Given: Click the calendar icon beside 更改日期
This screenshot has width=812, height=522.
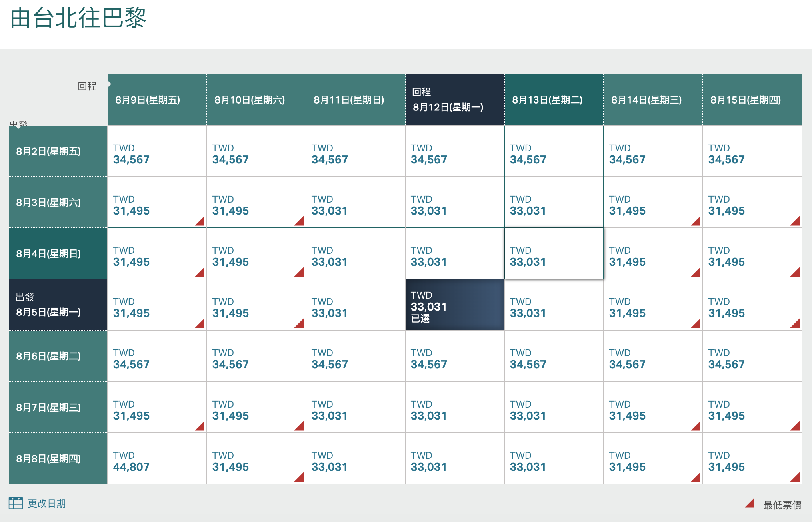Looking at the screenshot, I should click(x=16, y=503).
